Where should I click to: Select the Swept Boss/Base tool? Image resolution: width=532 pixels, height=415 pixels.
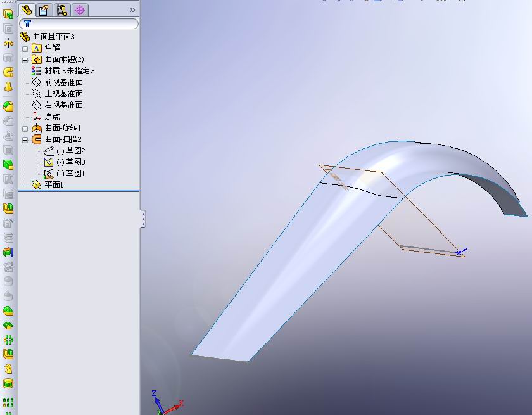[8, 72]
